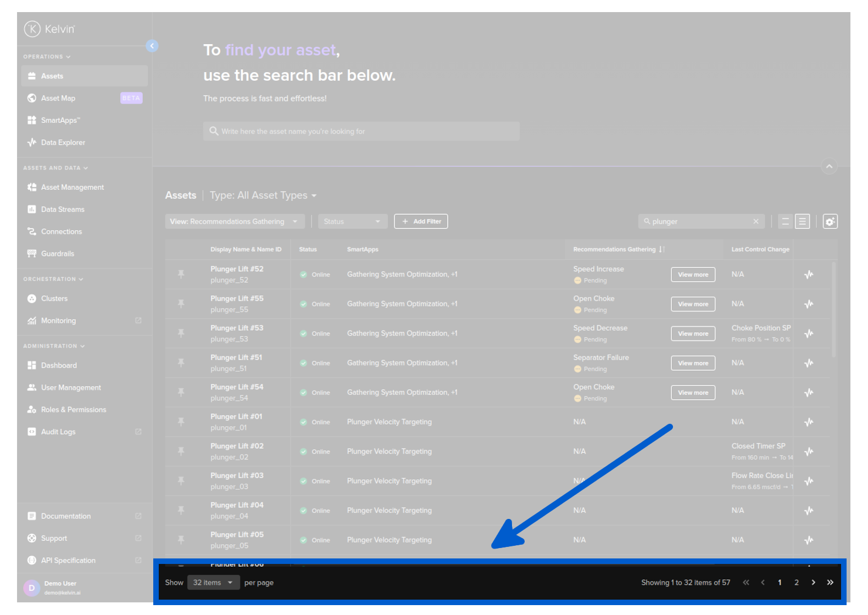
Task: Pin the Plunger Lift #01 asset row
Action: tap(181, 422)
